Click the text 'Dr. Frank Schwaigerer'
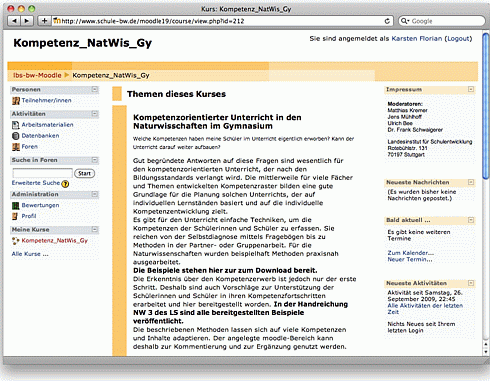Screen dimensions: 490x381 tap(415, 130)
